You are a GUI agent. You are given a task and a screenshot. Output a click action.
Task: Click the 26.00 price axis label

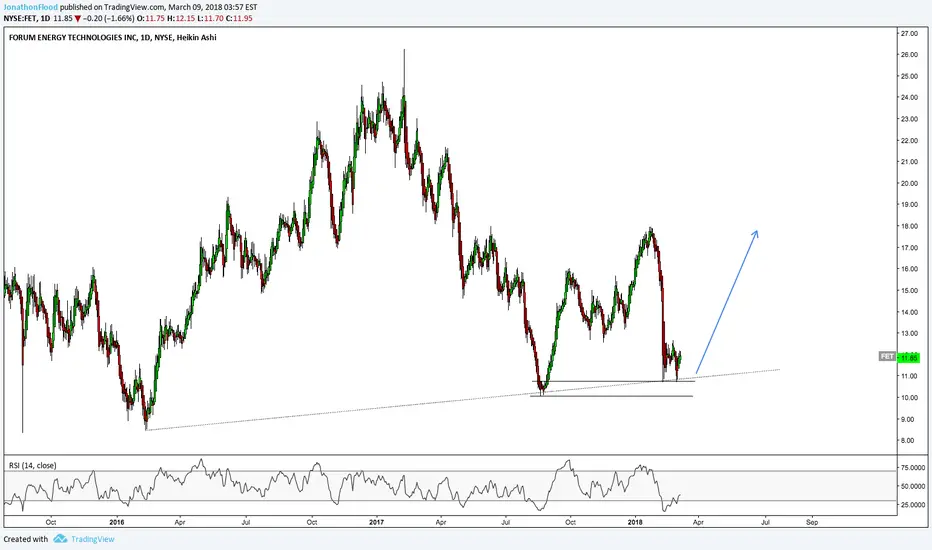point(909,55)
